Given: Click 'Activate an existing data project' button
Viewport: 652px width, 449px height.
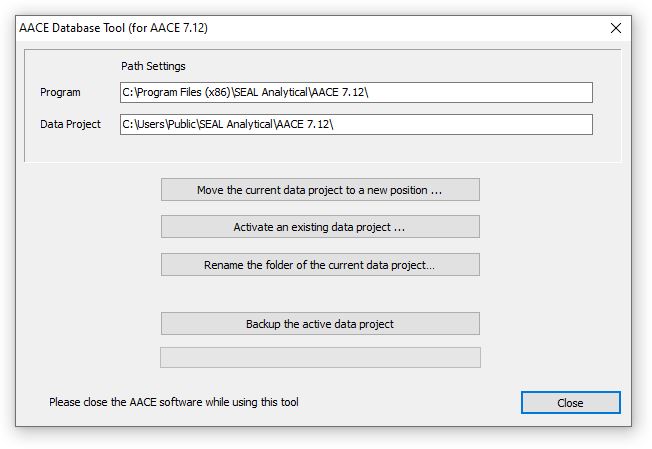Looking at the screenshot, I should click(x=320, y=227).
